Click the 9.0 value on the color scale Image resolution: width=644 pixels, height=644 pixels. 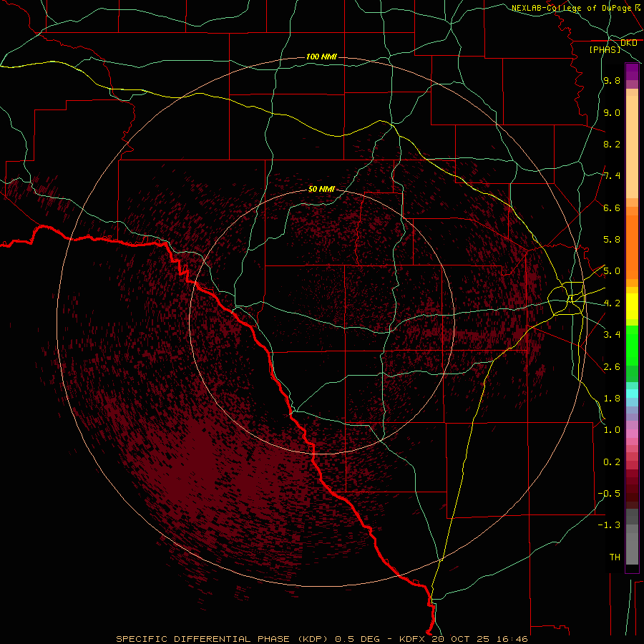click(612, 112)
